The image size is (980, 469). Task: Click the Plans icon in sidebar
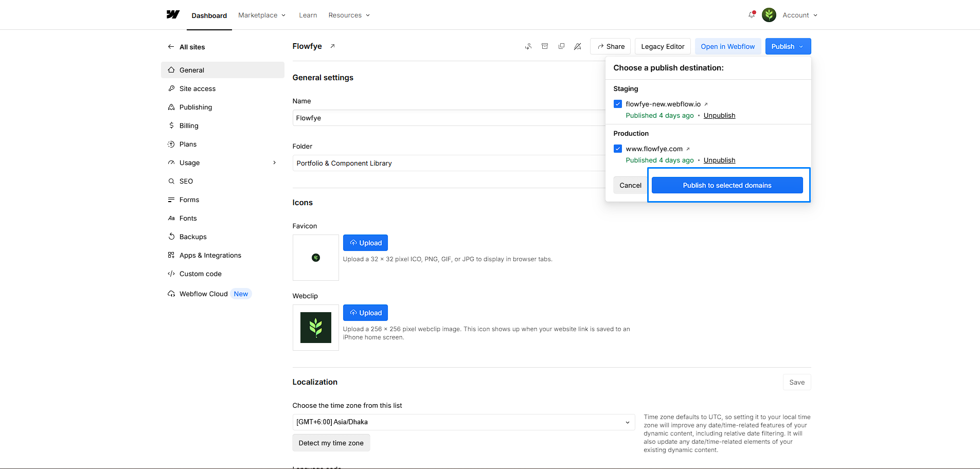coord(171,144)
